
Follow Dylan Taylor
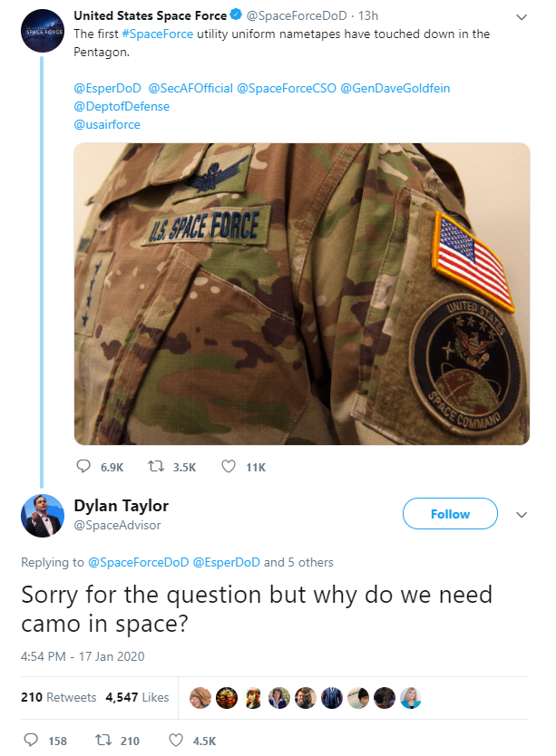[450, 514]
